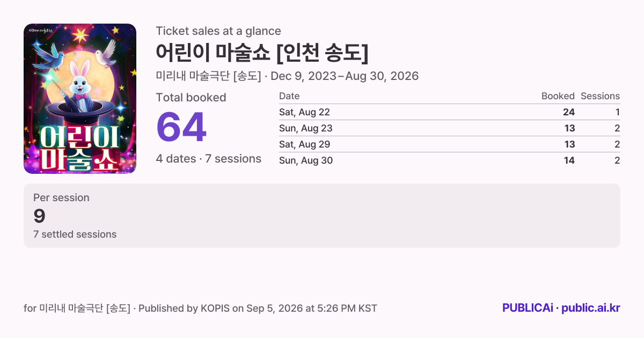This screenshot has width=644, height=338.
Task: Click the 어린이 마술쇼 [인천 송도] title
Action: tap(262, 53)
